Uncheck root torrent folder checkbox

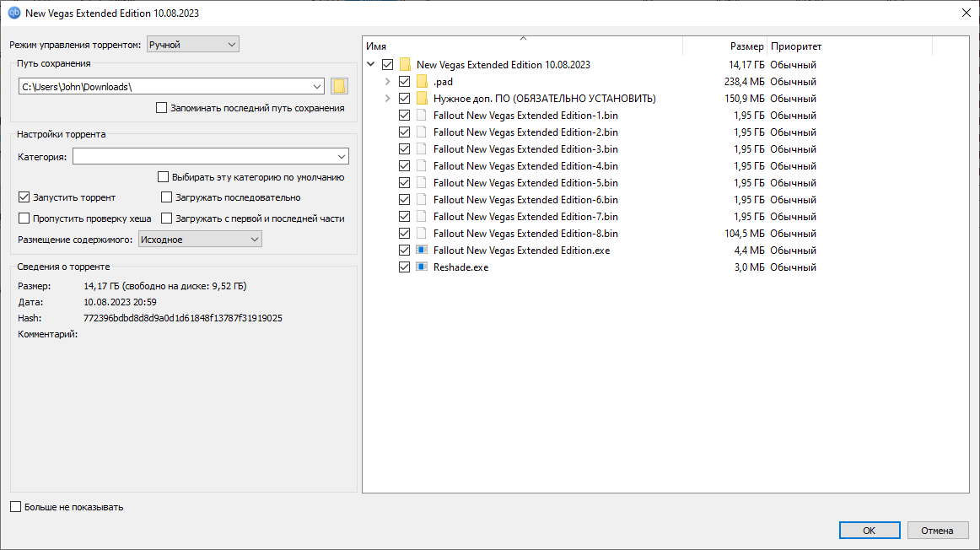(x=387, y=64)
